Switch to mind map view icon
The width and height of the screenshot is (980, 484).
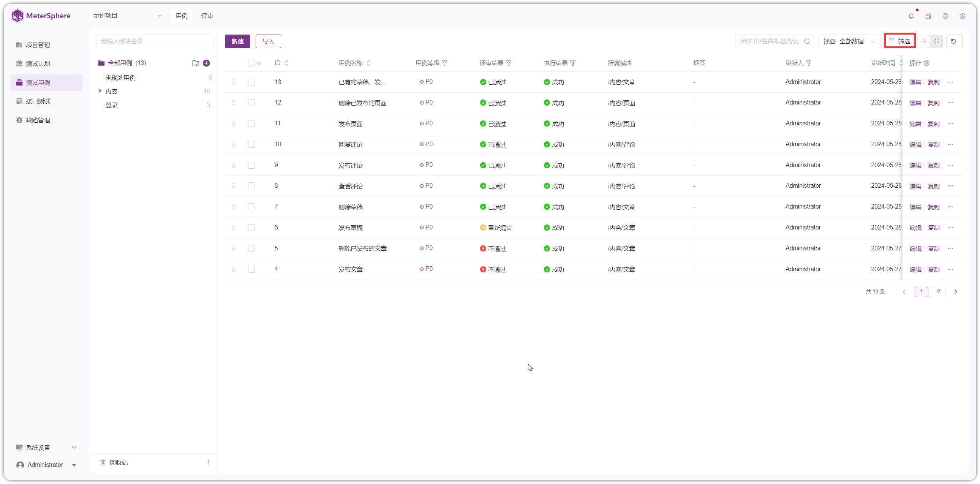[937, 41]
